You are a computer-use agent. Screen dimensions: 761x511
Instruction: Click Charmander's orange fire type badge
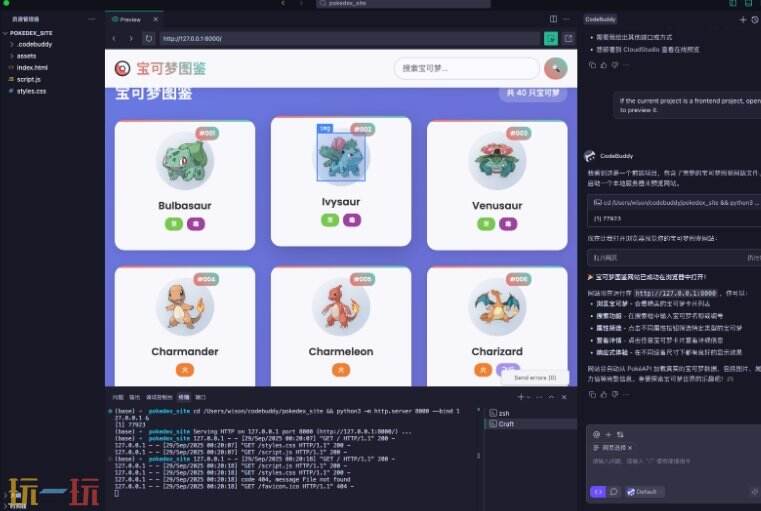point(185,370)
